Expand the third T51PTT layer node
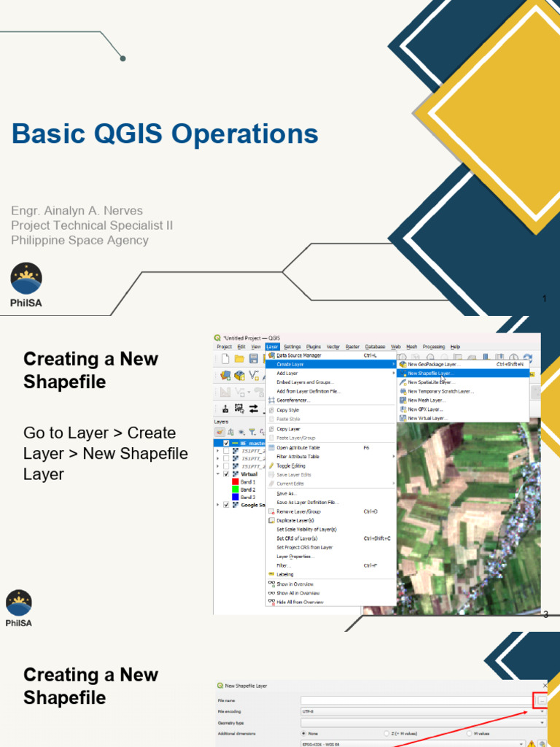 (218, 466)
